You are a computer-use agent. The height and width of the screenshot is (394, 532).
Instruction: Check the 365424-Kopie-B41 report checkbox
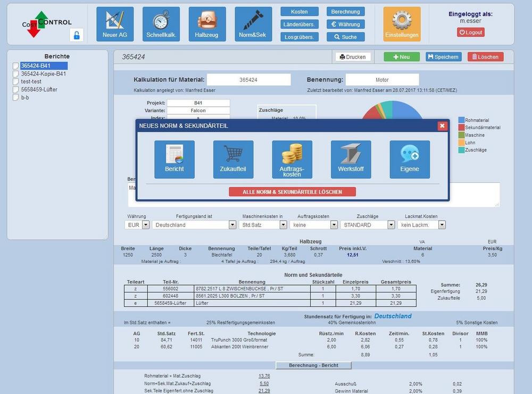tap(16, 74)
